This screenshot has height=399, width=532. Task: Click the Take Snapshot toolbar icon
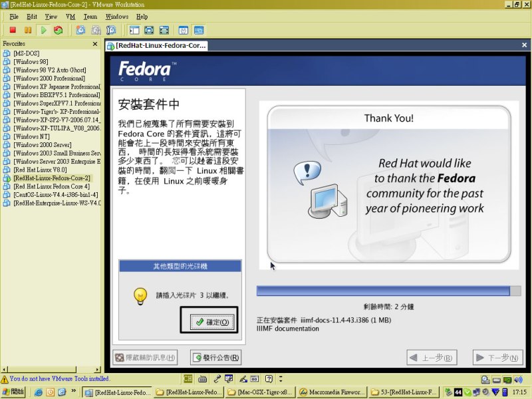point(80,30)
